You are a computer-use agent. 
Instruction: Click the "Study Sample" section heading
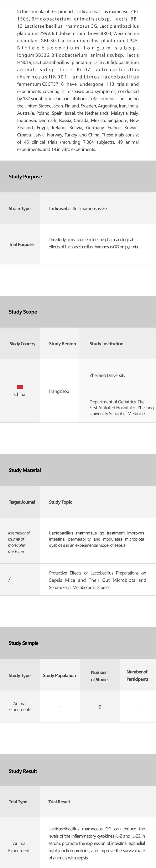click(x=24, y=643)
